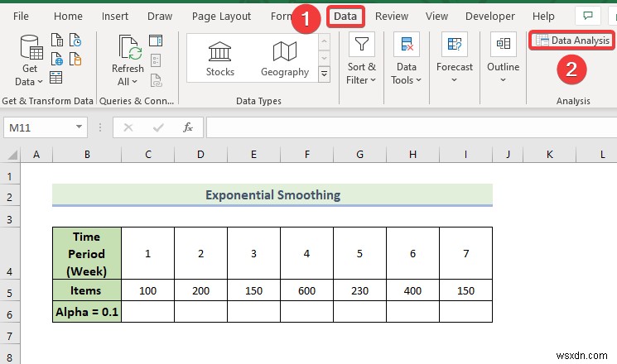Select the Geography data type

285,59
